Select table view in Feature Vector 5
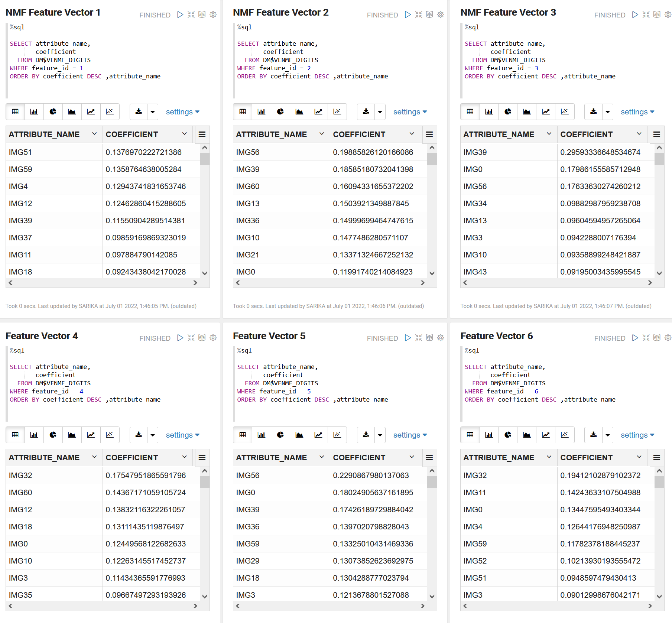The image size is (672, 623). [x=243, y=435]
